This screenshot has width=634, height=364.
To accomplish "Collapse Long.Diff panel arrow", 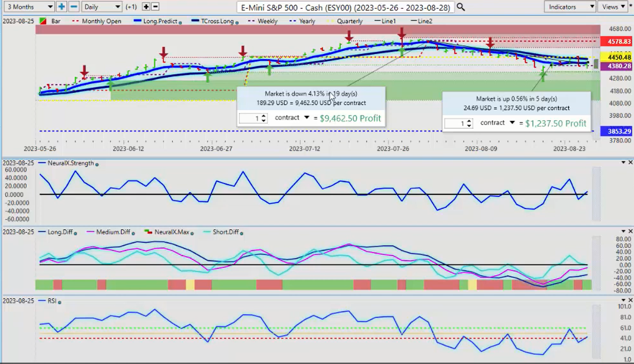I will tap(623, 231).
